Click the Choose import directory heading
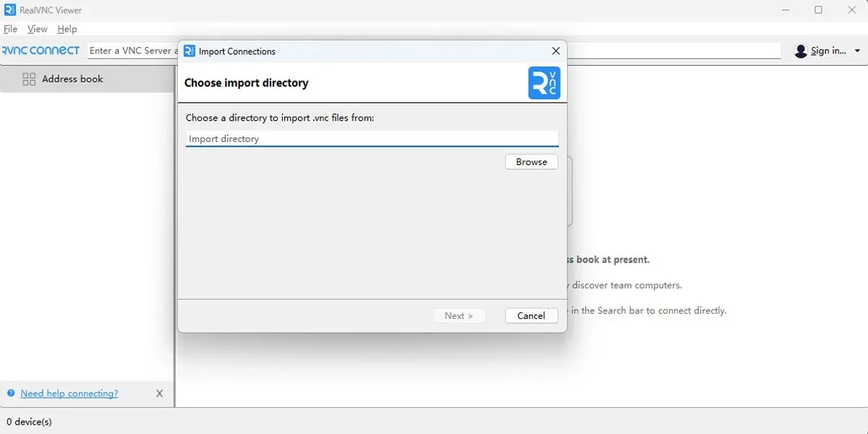 247,83
